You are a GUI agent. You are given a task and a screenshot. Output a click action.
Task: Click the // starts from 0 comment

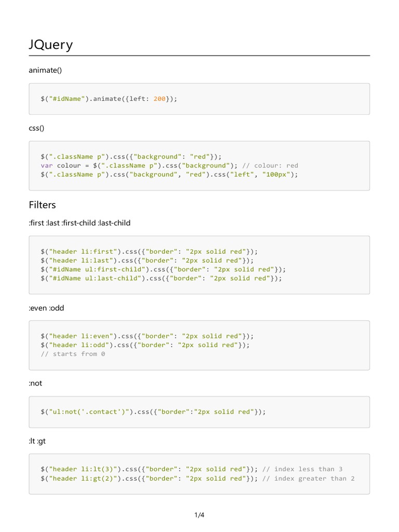(73, 354)
